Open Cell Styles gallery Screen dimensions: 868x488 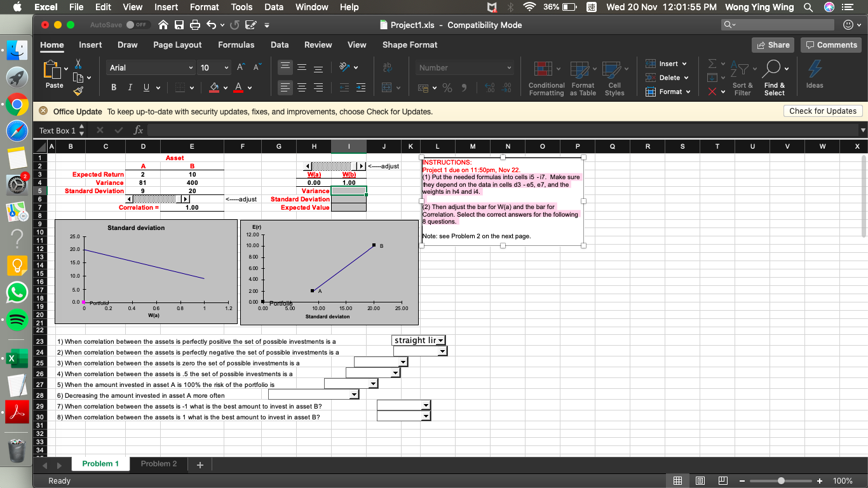614,78
